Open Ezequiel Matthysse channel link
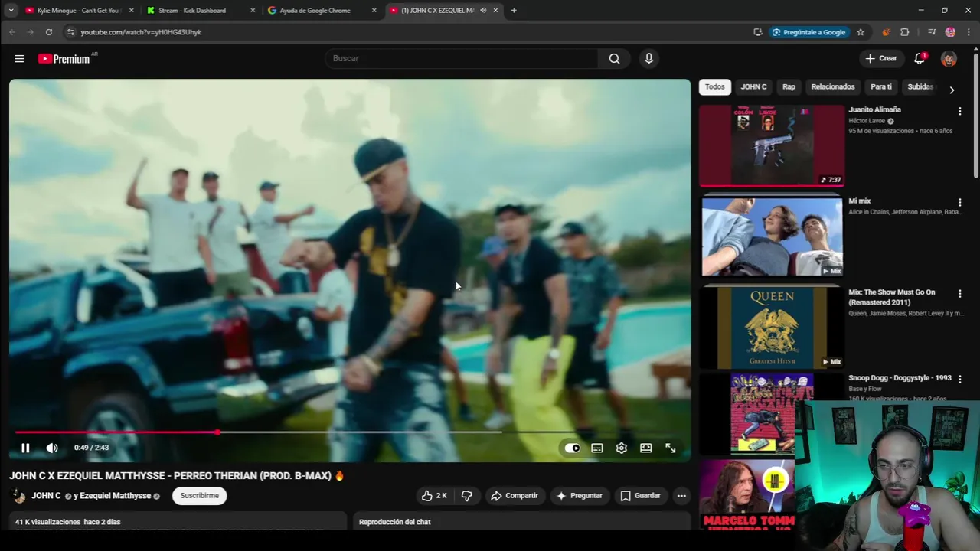The image size is (980, 551). (x=115, y=496)
